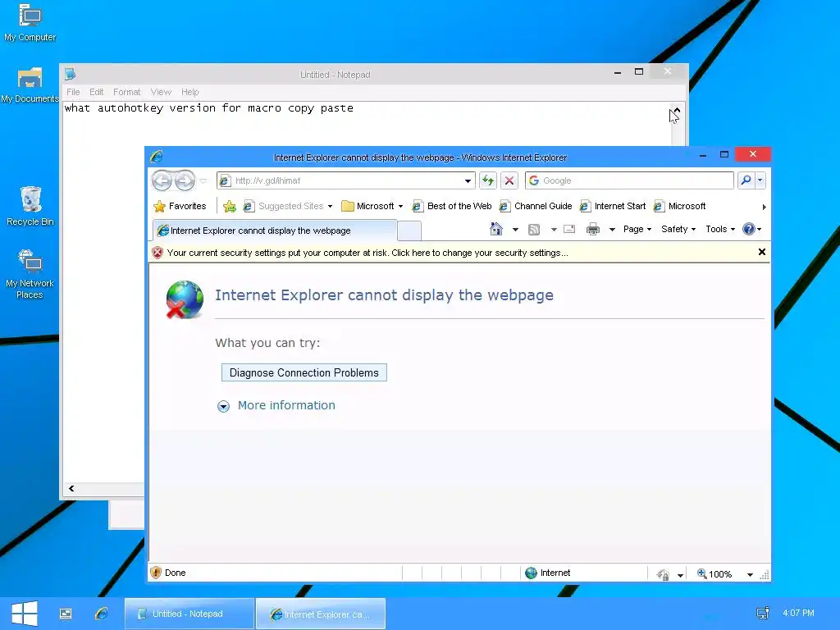Image resolution: width=840 pixels, height=630 pixels.
Task: Open Notepad View menu
Action: [x=161, y=92]
